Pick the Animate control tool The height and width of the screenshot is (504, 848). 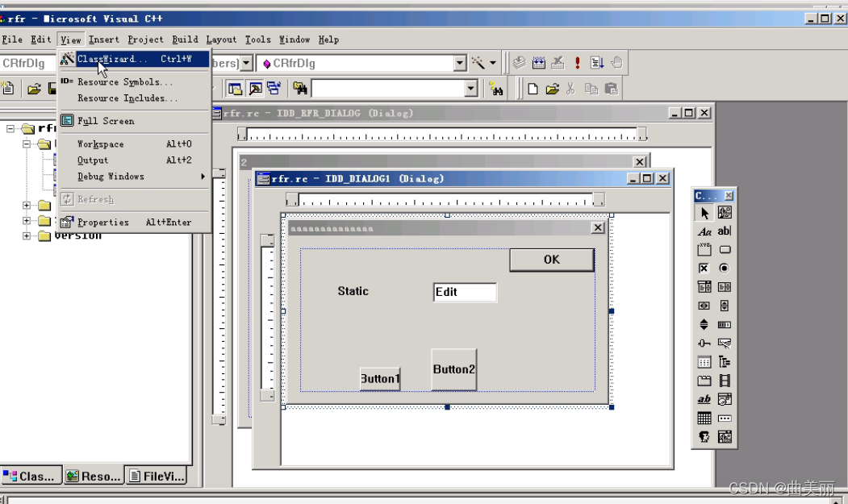[x=725, y=381]
